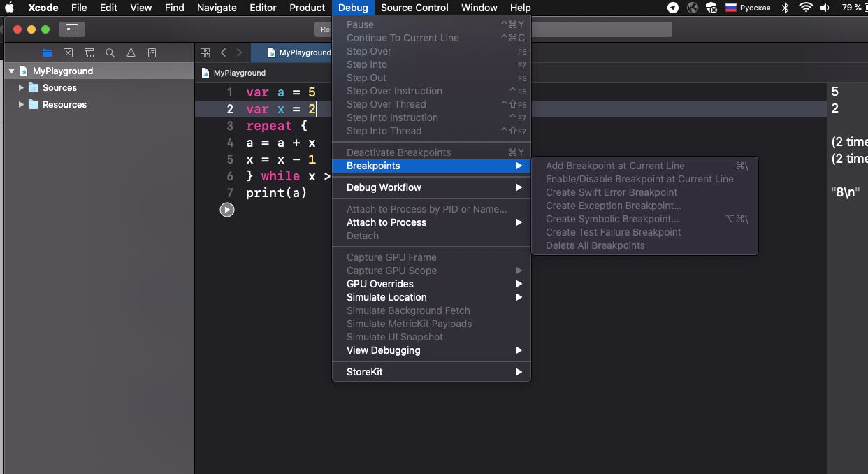Open the Window menu

pyautogui.click(x=479, y=8)
